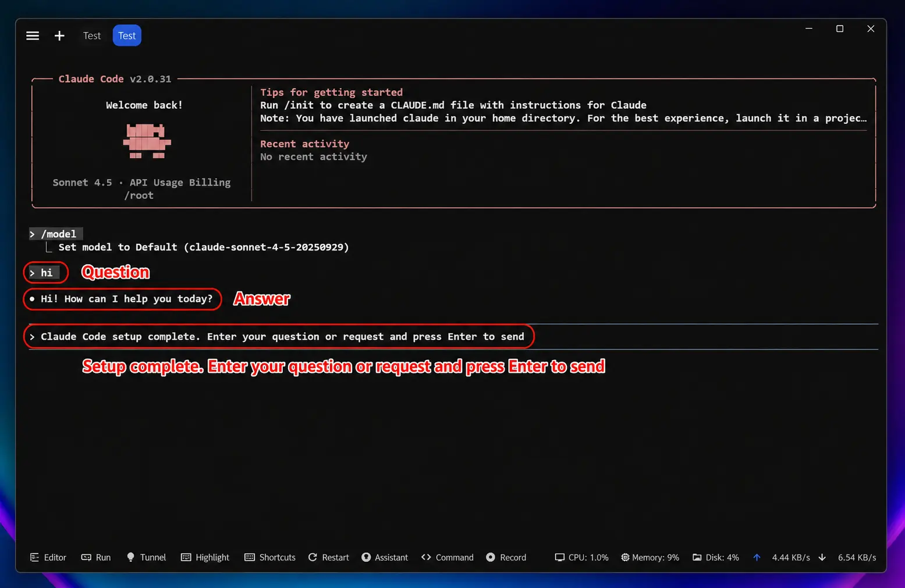
Task: Click the 'Set model to Default' output line
Action: click(x=204, y=247)
